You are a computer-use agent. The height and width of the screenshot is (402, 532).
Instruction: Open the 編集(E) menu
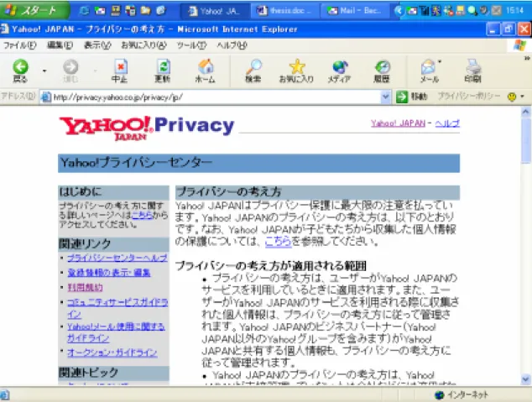[60, 45]
